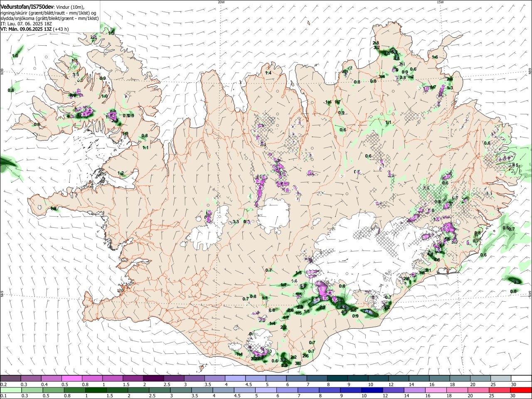Click the 'VT: Mán. 09.06.2025 13Z' valid time
The height and width of the screenshot is (399, 532).
26,29
